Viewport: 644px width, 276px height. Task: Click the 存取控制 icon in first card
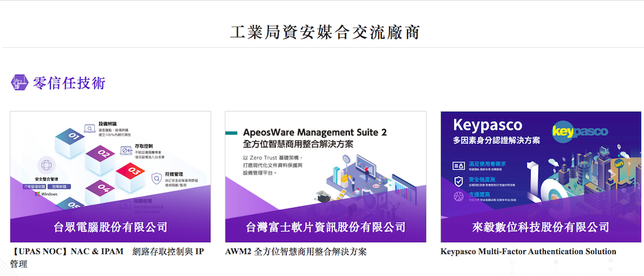126,151
